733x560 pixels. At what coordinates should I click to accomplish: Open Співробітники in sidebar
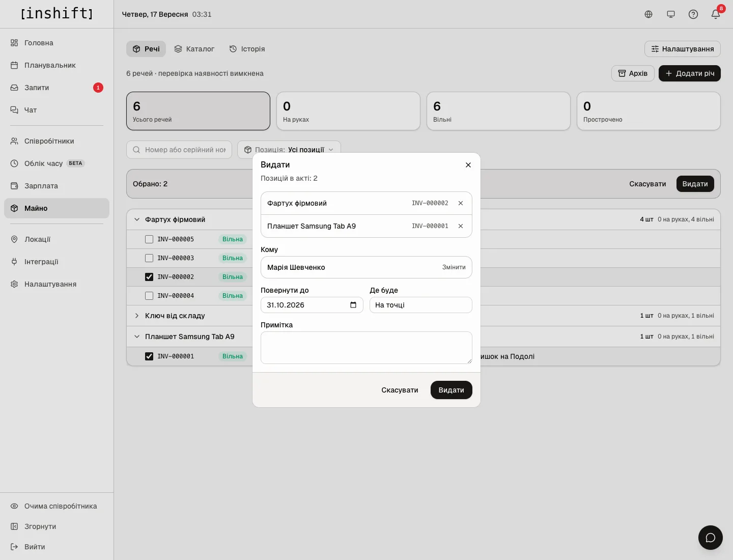[x=57, y=141]
